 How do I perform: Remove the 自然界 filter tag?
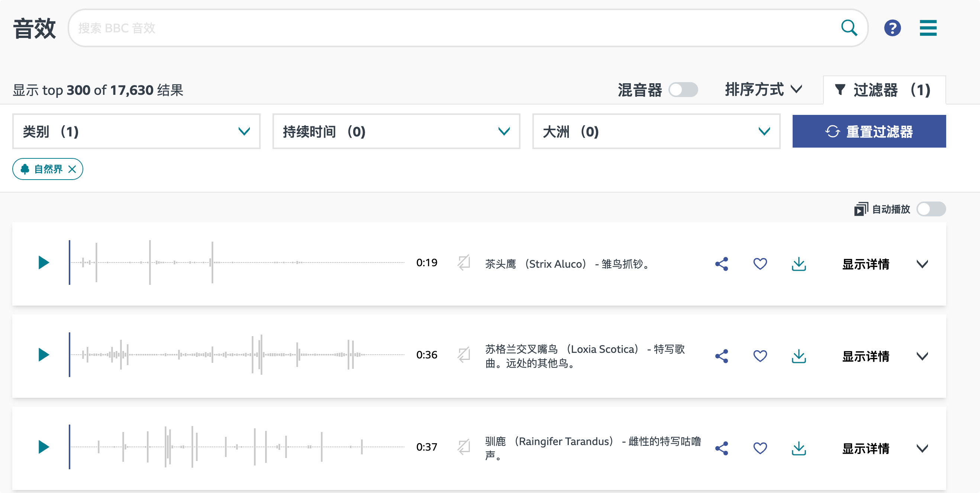click(x=72, y=169)
